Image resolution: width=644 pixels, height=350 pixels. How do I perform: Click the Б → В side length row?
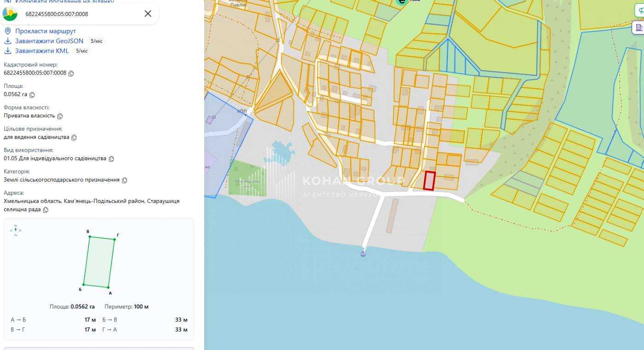[145, 320]
